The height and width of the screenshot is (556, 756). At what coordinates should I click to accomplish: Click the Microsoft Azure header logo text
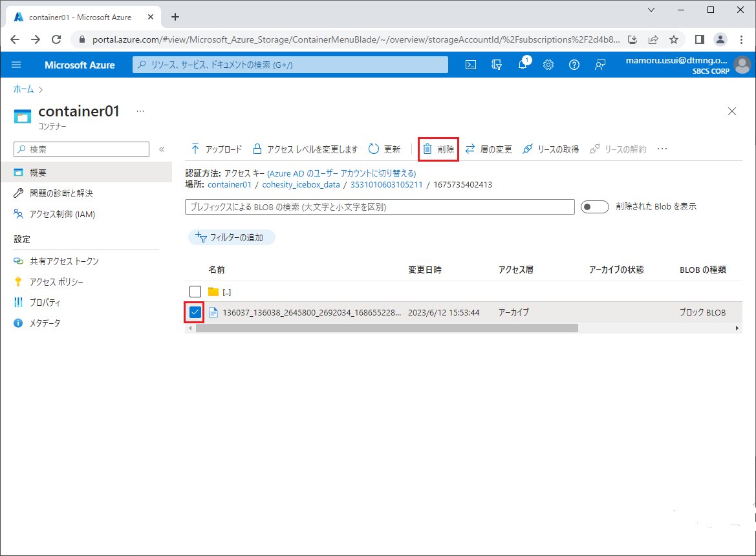[x=80, y=65]
